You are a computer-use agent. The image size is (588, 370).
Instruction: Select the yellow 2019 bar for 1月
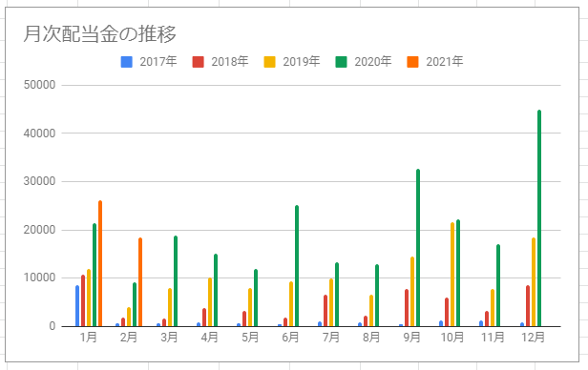coord(89,298)
